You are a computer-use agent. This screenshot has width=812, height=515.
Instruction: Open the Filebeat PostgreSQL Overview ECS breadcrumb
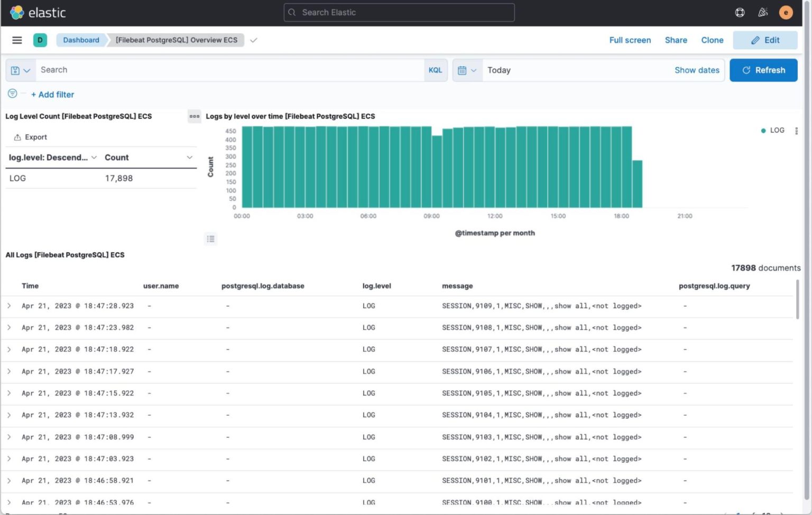[x=177, y=40]
